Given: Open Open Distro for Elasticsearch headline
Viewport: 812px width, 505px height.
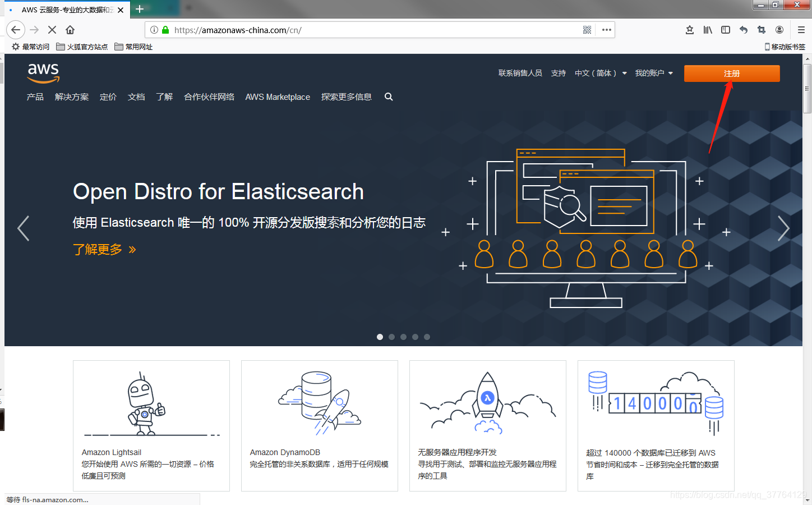Looking at the screenshot, I should coord(218,192).
